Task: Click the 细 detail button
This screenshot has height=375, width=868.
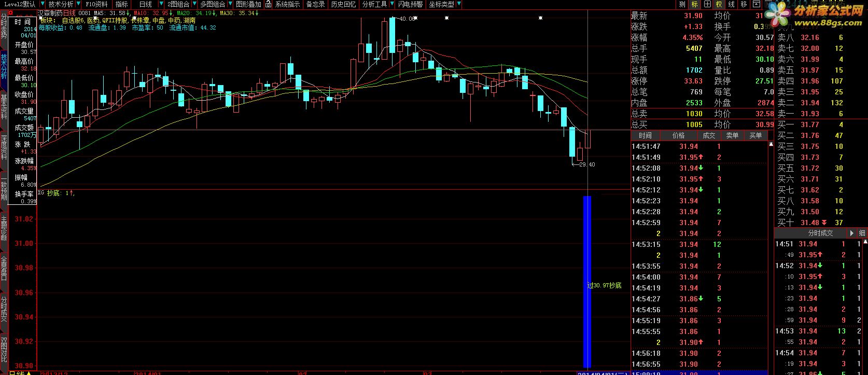Action: point(862,233)
